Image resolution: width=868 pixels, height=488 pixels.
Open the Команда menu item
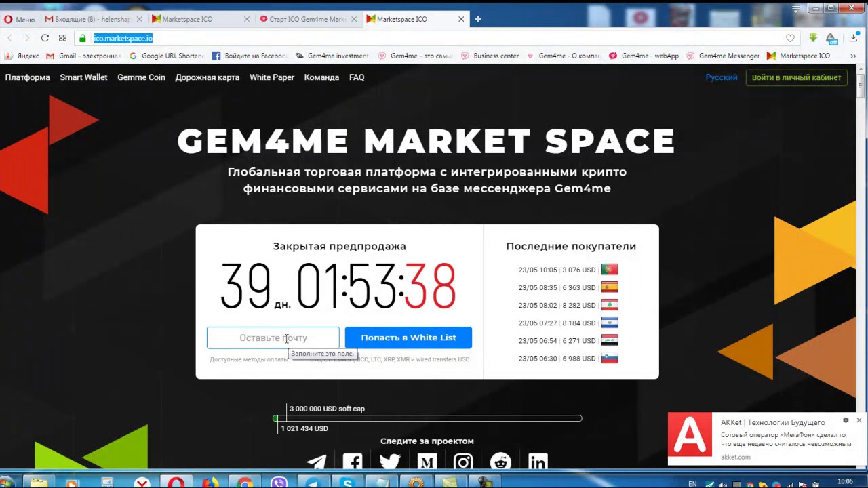coord(321,77)
